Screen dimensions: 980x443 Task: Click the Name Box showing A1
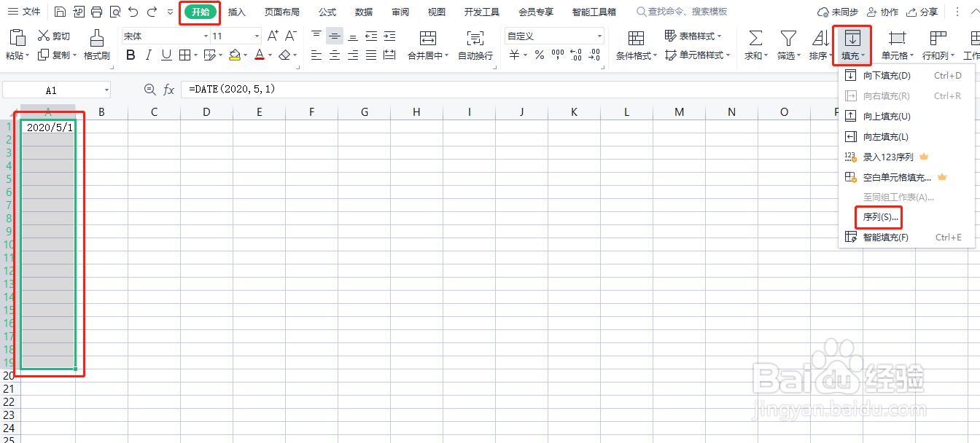pos(57,90)
